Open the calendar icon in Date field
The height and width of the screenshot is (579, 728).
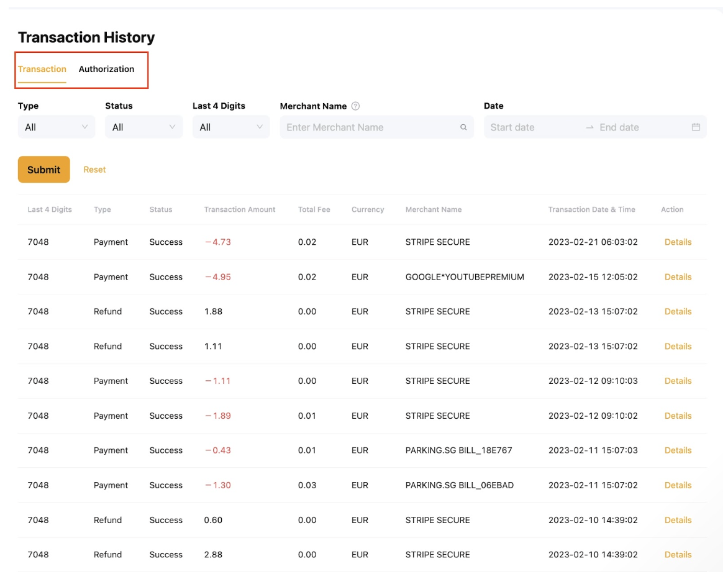[x=696, y=127]
